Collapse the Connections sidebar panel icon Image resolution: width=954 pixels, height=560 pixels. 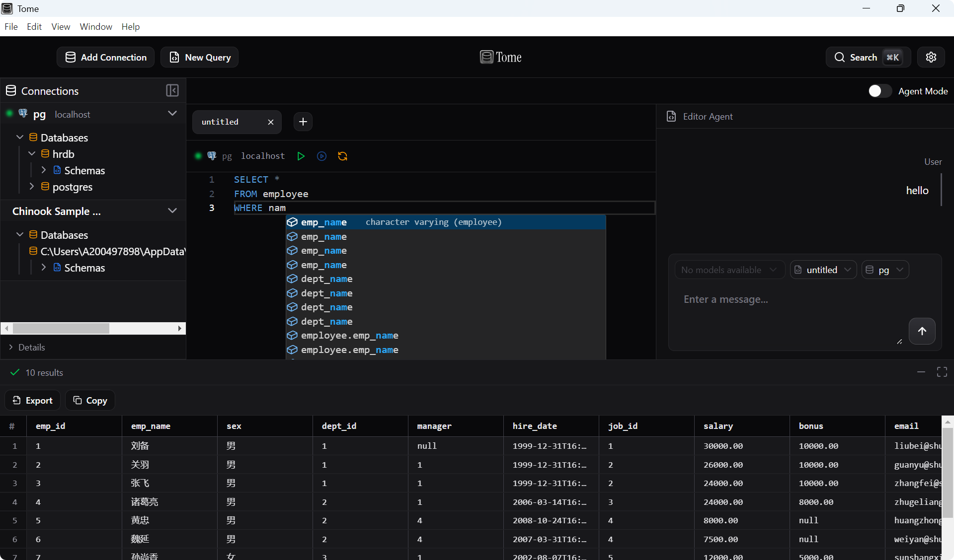[x=172, y=91]
